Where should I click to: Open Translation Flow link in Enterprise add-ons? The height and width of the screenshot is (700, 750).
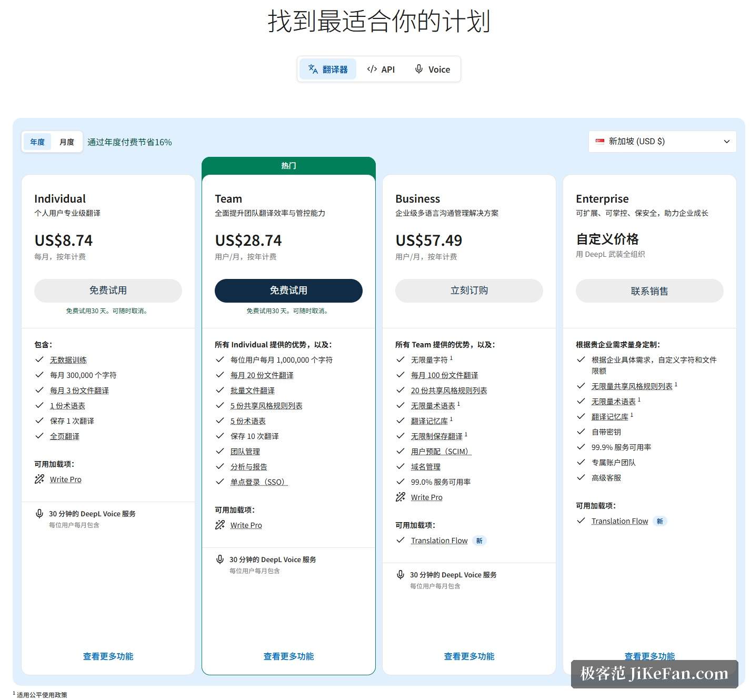click(620, 521)
